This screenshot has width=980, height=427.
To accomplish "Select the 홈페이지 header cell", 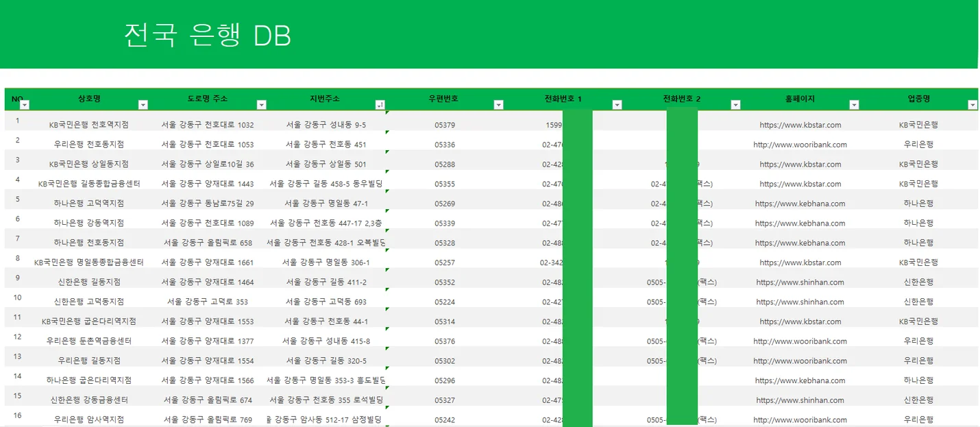I will tap(800, 99).
